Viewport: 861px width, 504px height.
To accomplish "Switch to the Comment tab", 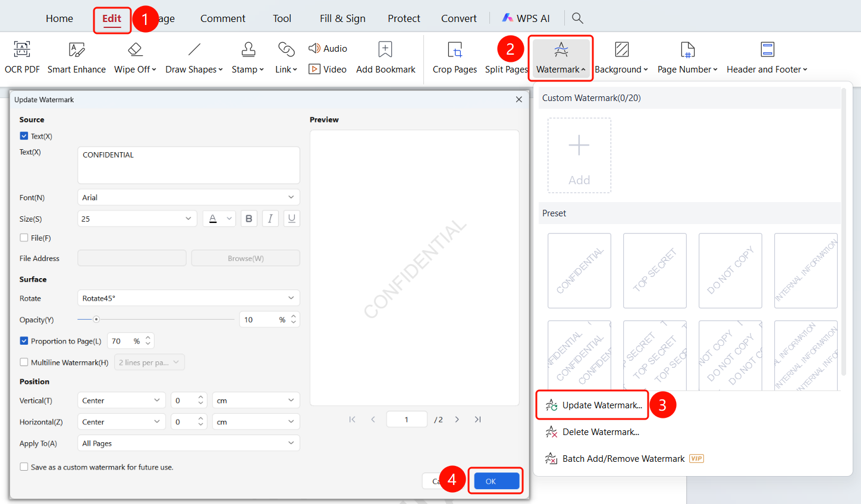I will (222, 18).
